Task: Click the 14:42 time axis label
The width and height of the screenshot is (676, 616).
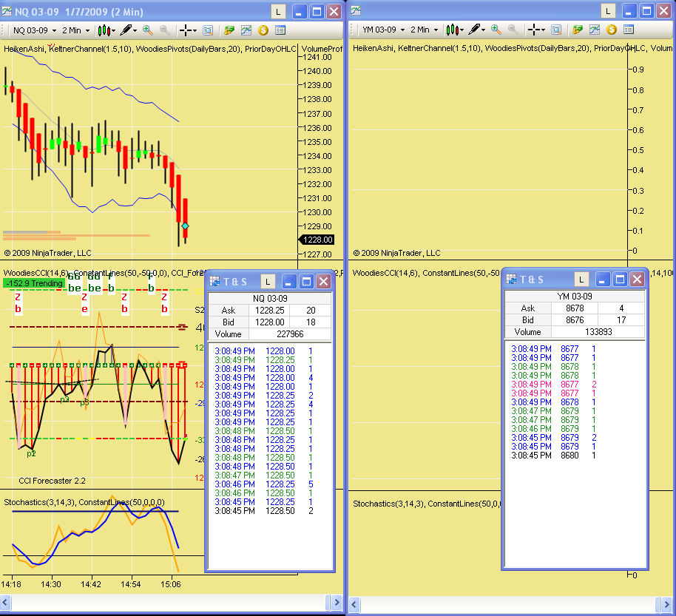Action: (91, 584)
